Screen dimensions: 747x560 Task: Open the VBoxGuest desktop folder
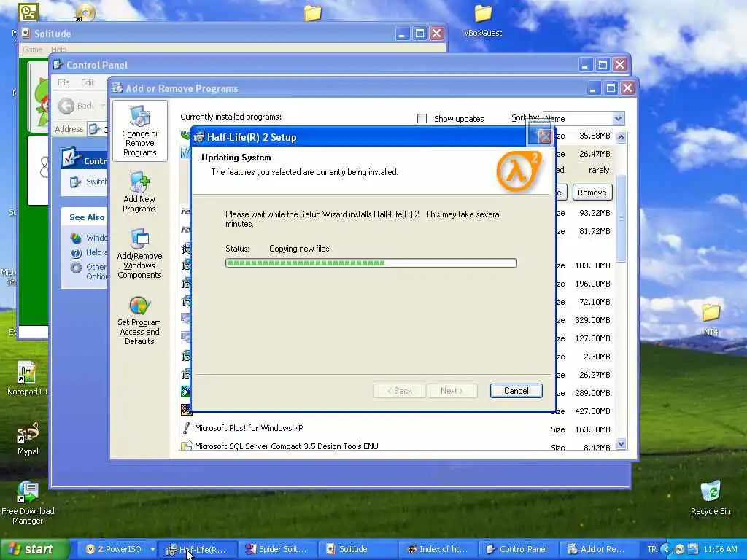[x=483, y=21]
